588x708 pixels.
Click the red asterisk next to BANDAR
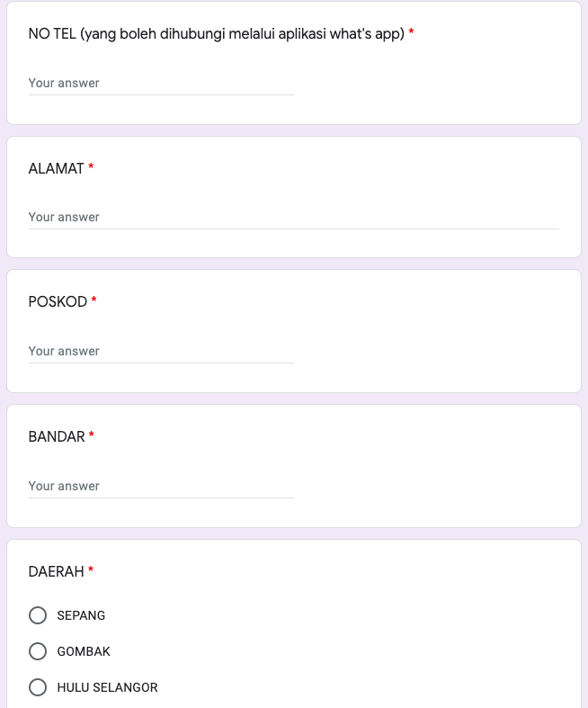(x=92, y=436)
